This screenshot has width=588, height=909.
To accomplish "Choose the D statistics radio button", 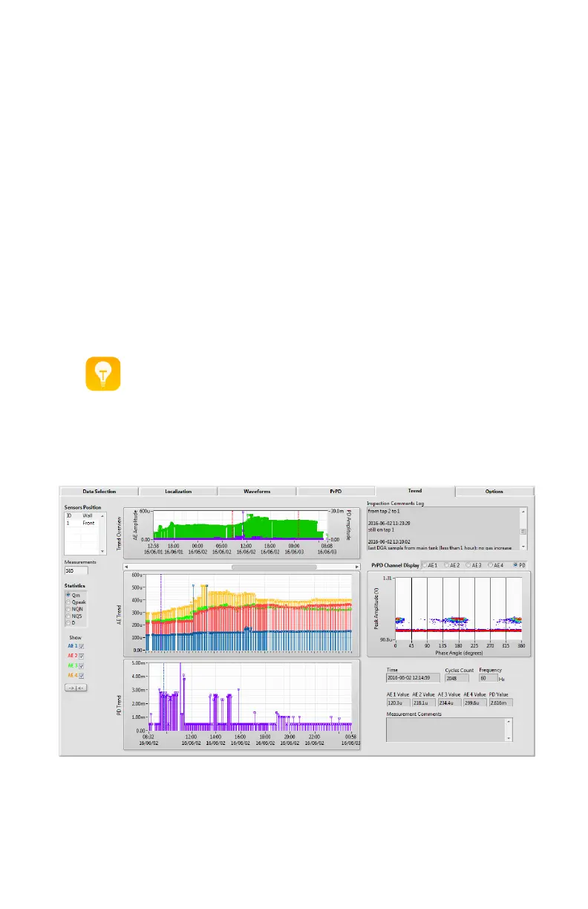I will tap(68, 622).
